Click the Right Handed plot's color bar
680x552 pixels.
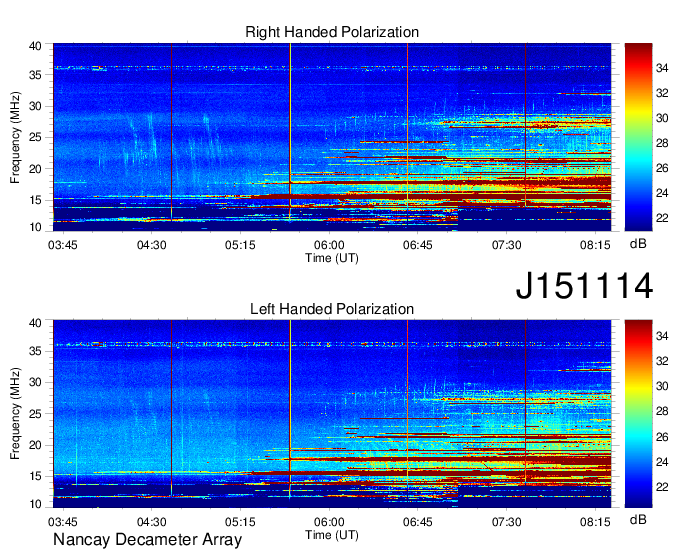638,137
